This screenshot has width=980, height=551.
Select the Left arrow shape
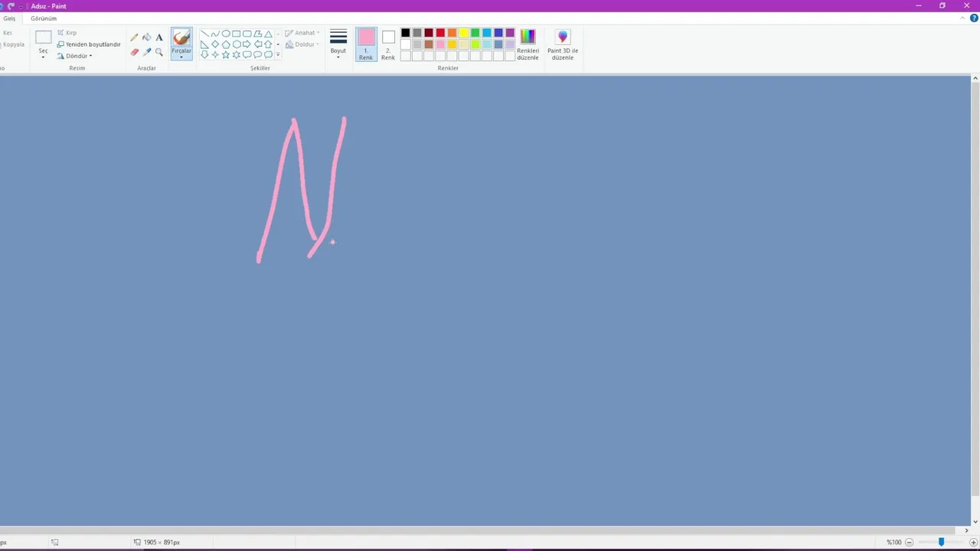[257, 44]
